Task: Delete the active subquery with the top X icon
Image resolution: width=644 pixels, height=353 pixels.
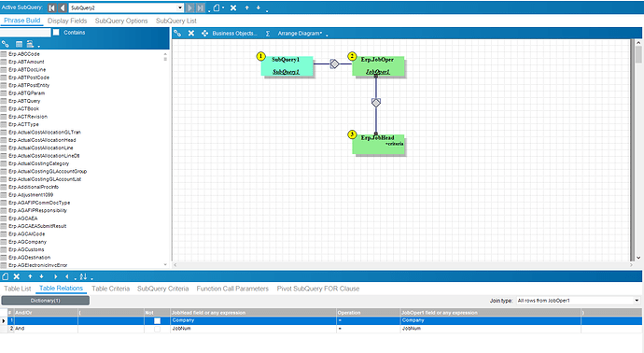Action: 233,7
